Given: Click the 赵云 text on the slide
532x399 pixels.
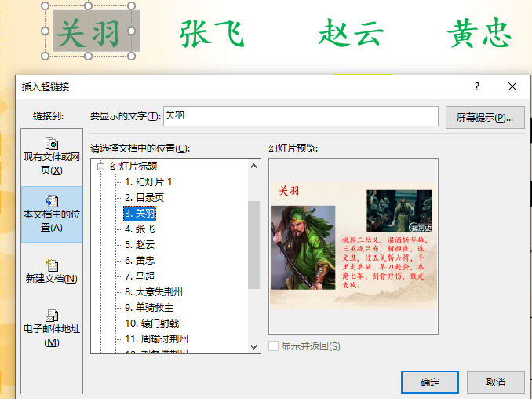Looking at the screenshot, I should [x=352, y=33].
